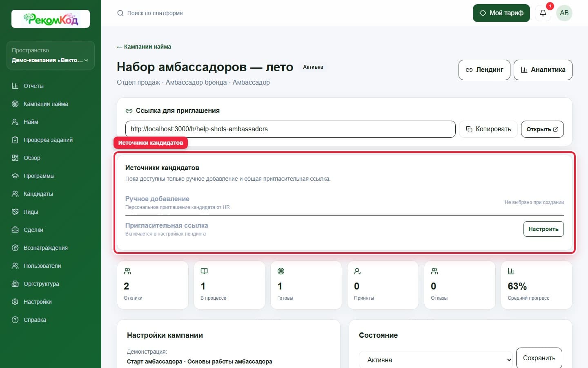The height and width of the screenshot is (368, 588).
Task: Go to Отчёты section
Action: click(x=33, y=86)
